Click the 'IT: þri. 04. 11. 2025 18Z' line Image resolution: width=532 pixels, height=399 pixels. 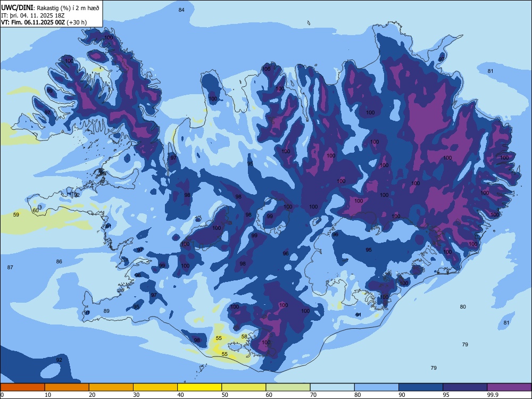(32, 15)
